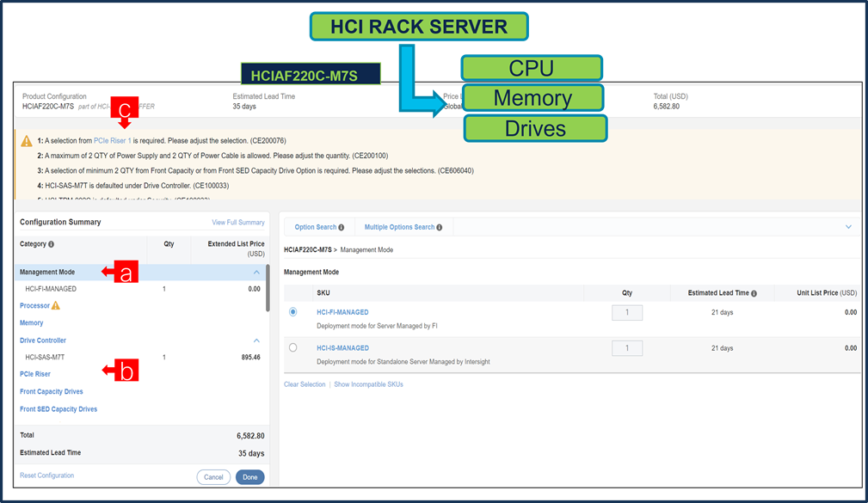
Task: Select the HCI-IS-MANAGED radio button
Action: click(292, 348)
